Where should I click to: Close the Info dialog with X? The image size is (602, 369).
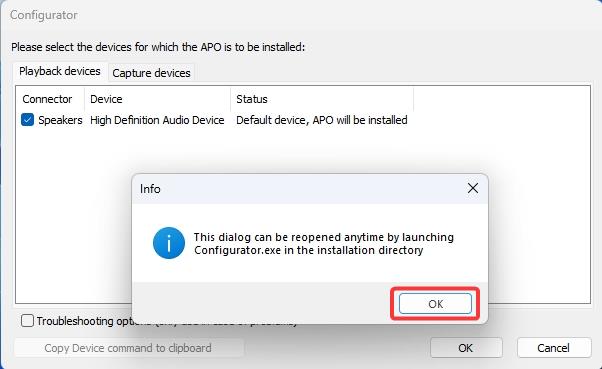473,188
